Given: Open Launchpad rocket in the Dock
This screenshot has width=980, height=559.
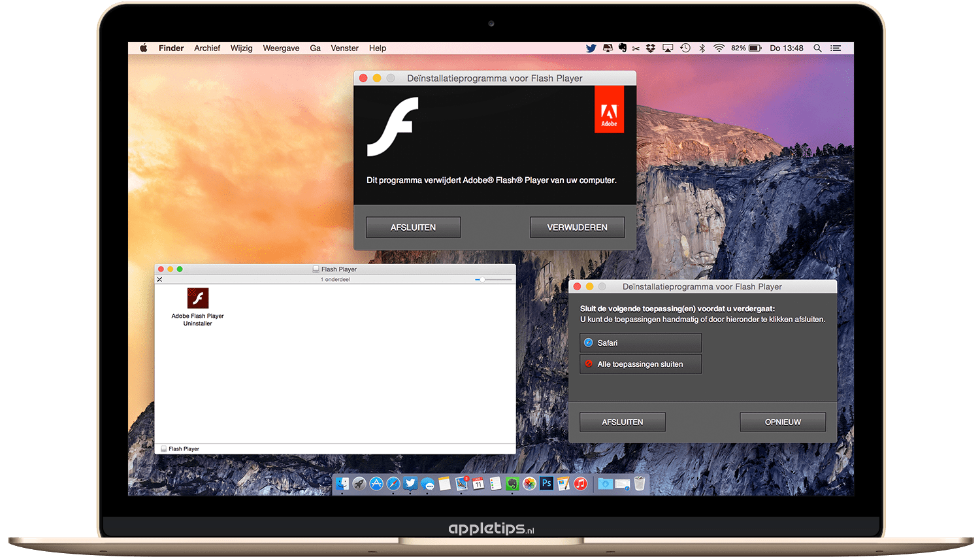Looking at the screenshot, I should coord(359,484).
